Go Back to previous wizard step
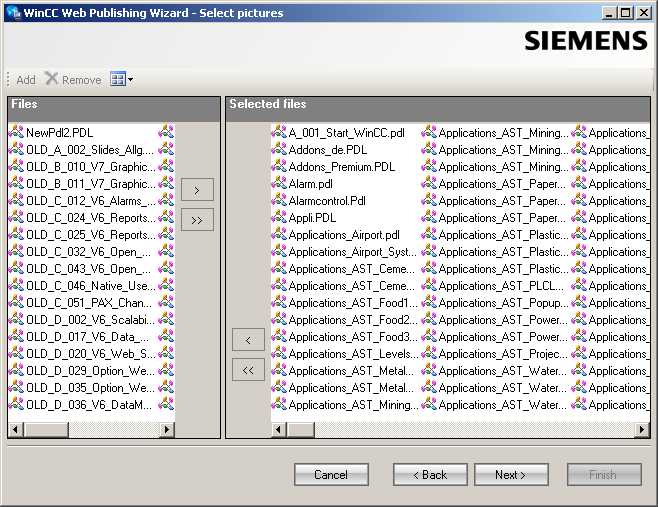The image size is (658, 507). [x=430, y=474]
